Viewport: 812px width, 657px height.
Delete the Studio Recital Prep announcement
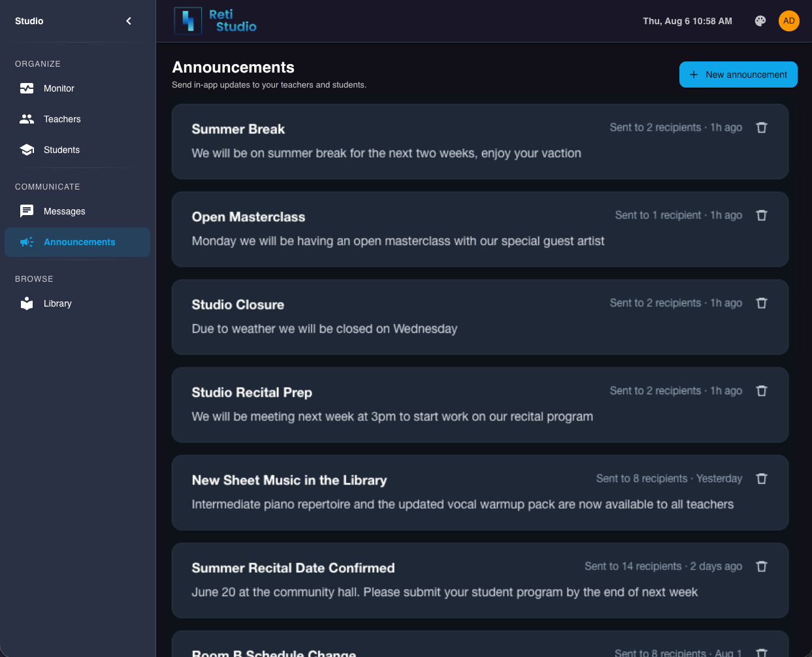click(762, 391)
